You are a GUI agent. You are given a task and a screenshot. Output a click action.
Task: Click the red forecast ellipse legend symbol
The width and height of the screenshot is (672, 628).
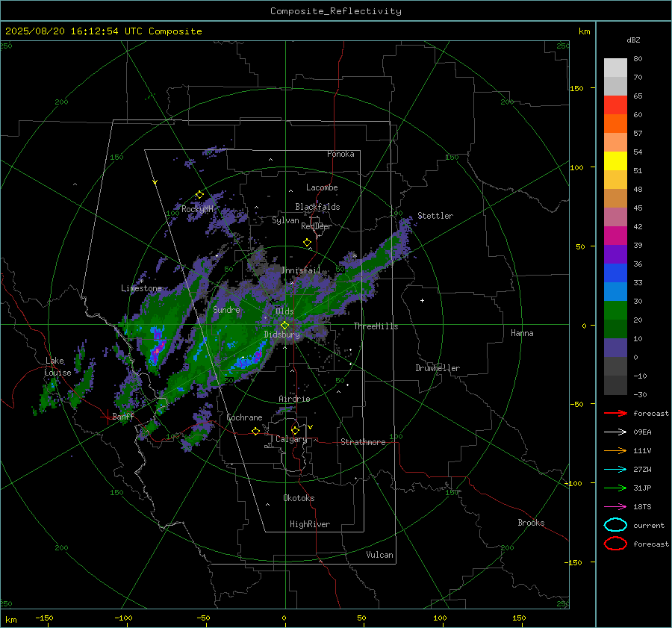pos(615,544)
